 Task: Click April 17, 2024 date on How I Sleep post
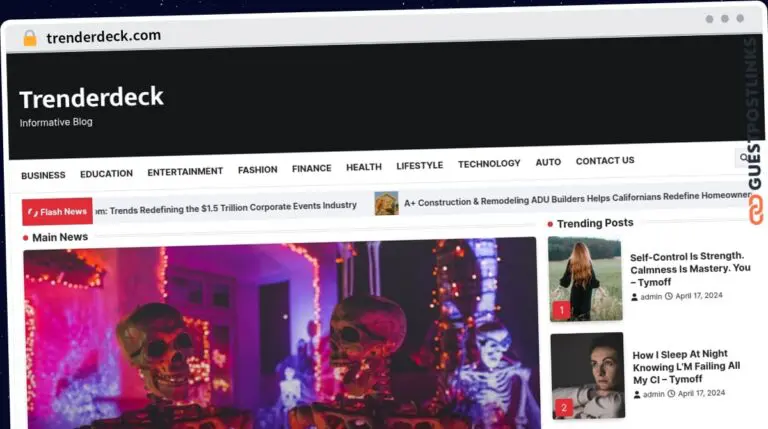pos(701,393)
